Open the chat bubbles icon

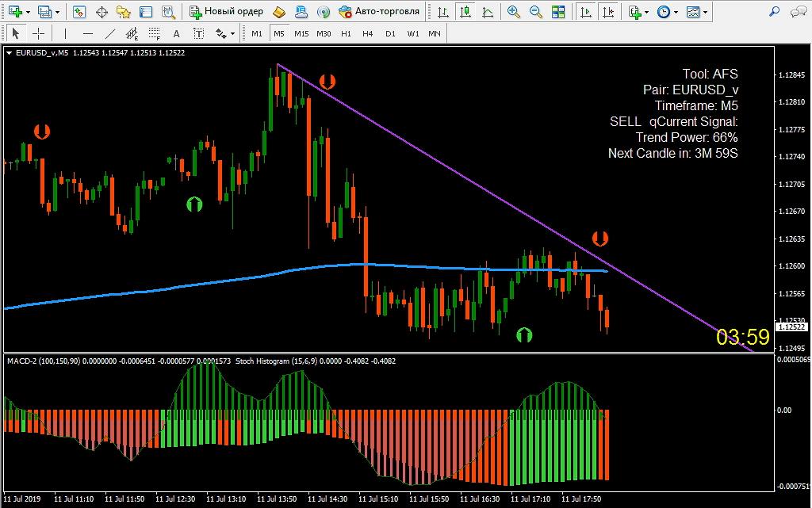pyautogui.click(x=798, y=11)
